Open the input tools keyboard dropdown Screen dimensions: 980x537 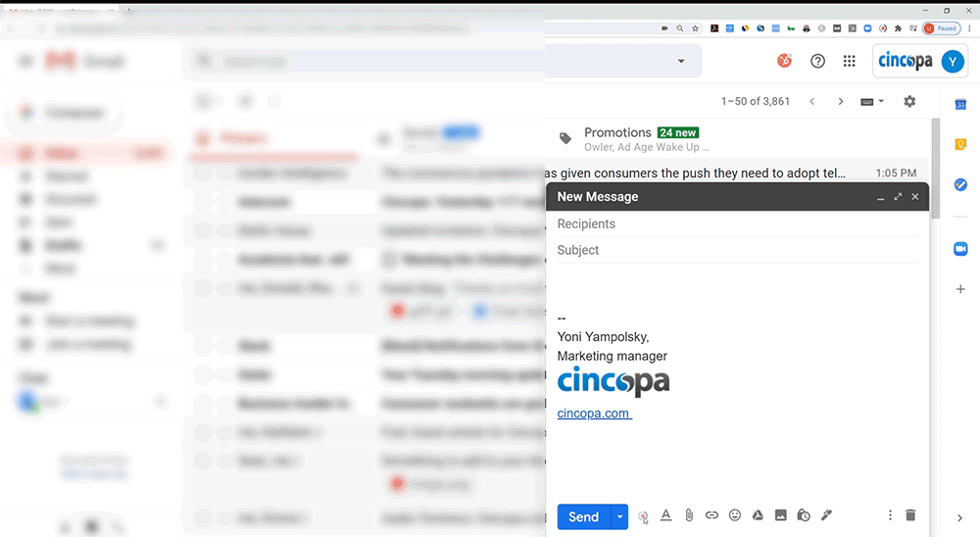(871, 102)
